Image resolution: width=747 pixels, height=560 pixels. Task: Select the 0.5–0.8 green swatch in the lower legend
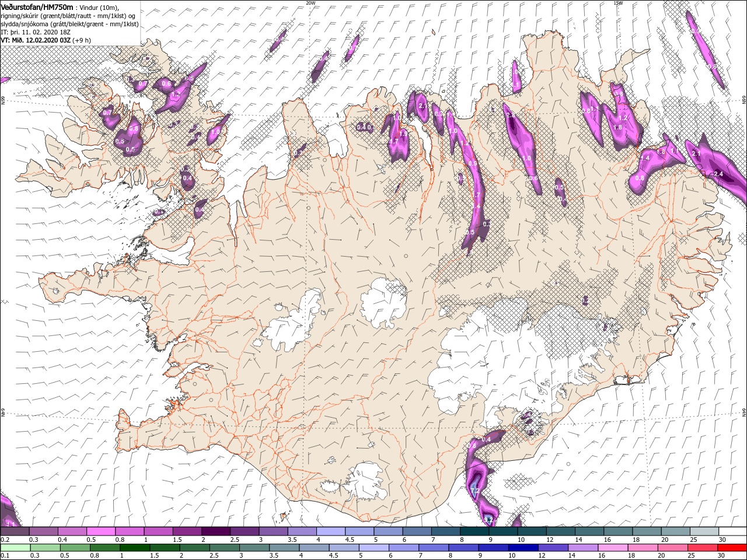tap(75, 548)
